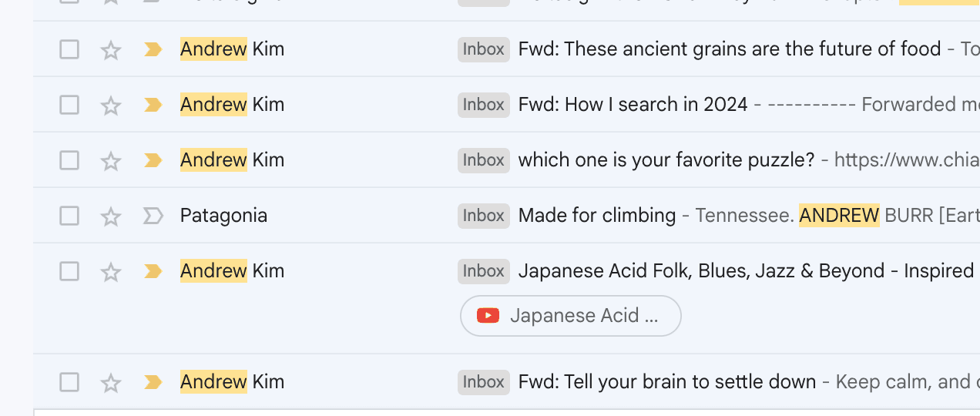Star the 'ancient grains' email
The image size is (980, 416).
111,50
